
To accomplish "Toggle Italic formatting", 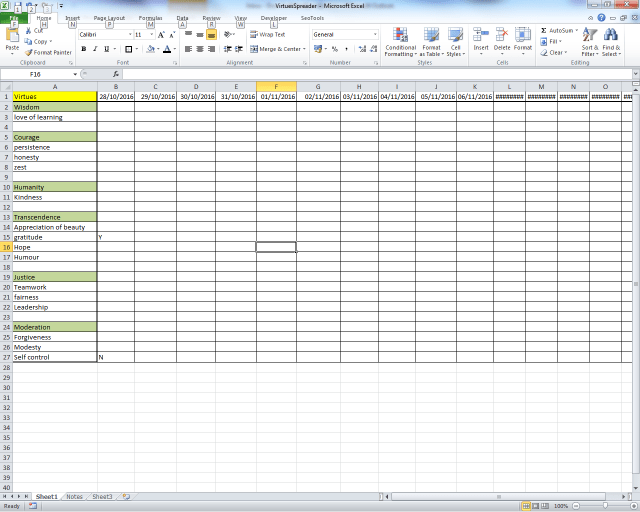I will pyautogui.click(x=95, y=48).
